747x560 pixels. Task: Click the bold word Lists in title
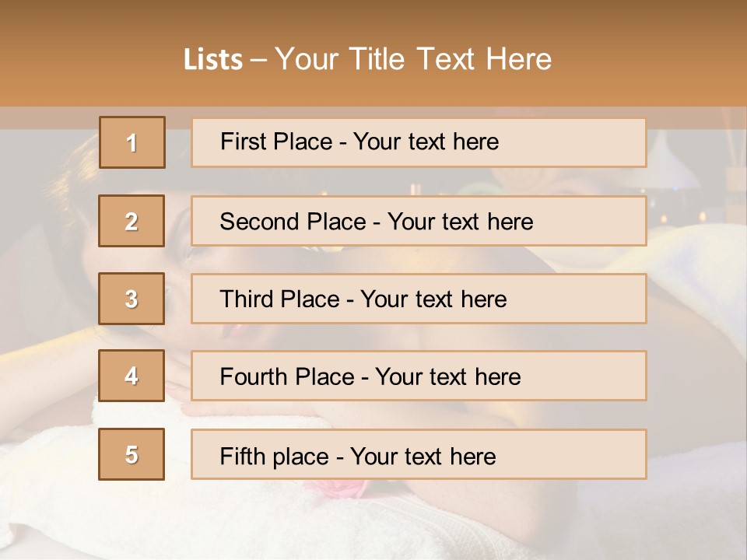[213, 60]
